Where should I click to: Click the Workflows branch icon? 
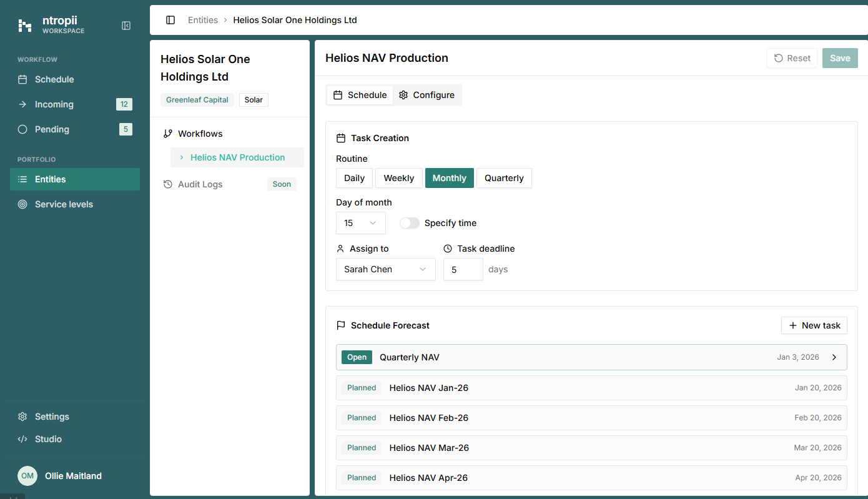tap(166, 133)
